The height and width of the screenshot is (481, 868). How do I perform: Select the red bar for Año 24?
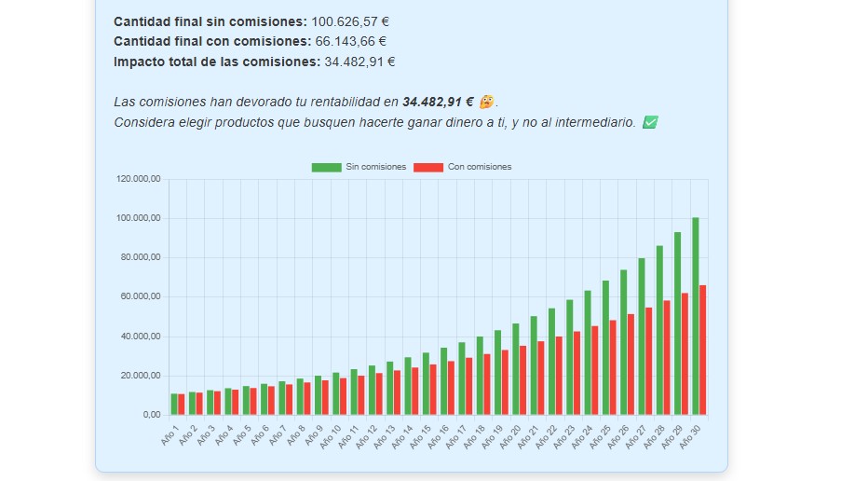pos(594,370)
